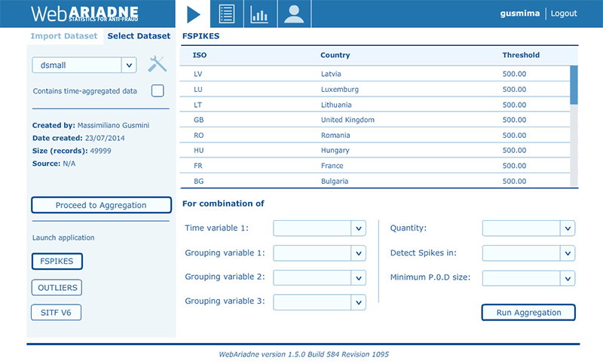Image resolution: width=603 pixels, height=364 pixels.
Task: Click the Run Aggregation button
Action: (528, 312)
